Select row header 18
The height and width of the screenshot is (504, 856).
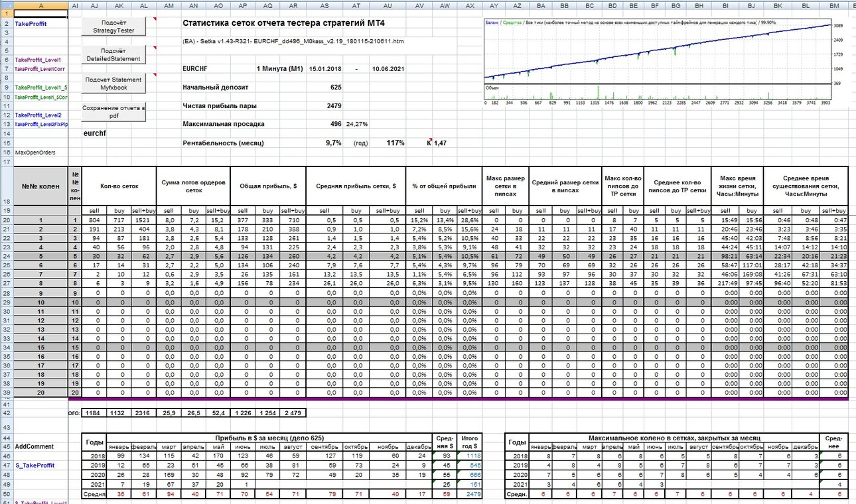pyautogui.click(x=6, y=186)
